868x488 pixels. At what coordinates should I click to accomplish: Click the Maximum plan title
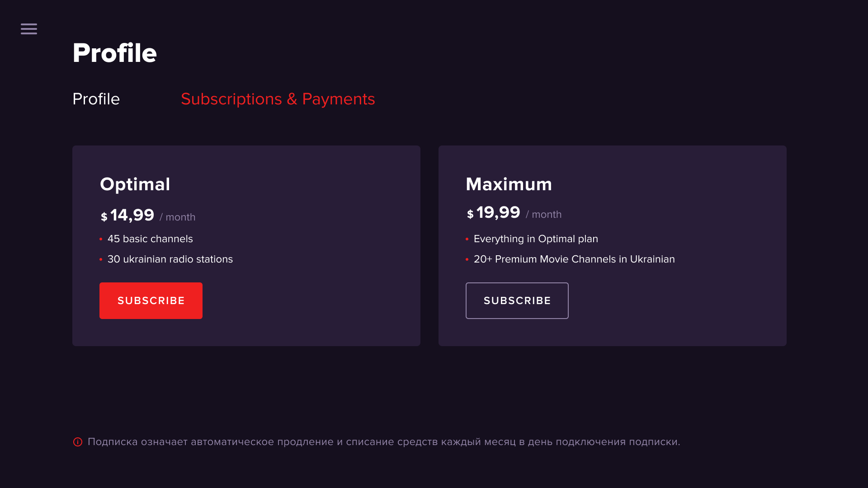click(x=509, y=184)
